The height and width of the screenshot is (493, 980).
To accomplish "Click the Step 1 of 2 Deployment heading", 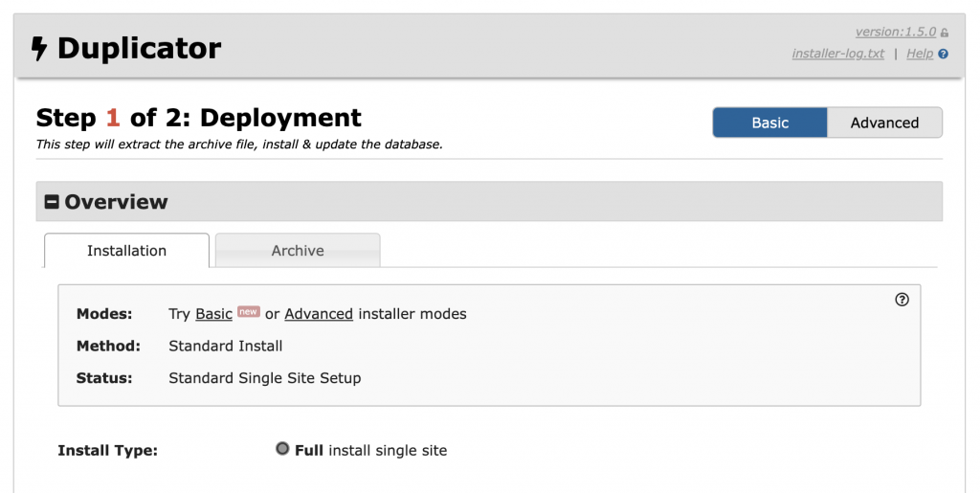I will pos(199,118).
